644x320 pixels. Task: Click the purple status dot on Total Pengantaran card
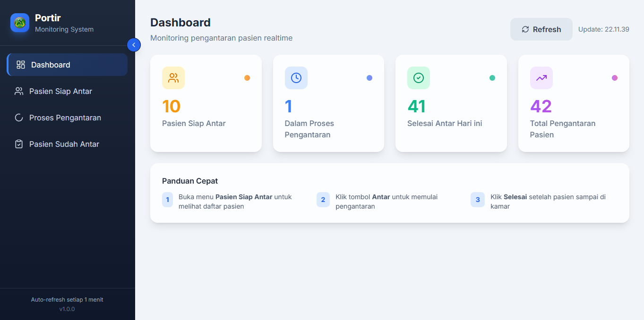pyautogui.click(x=615, y=78)
